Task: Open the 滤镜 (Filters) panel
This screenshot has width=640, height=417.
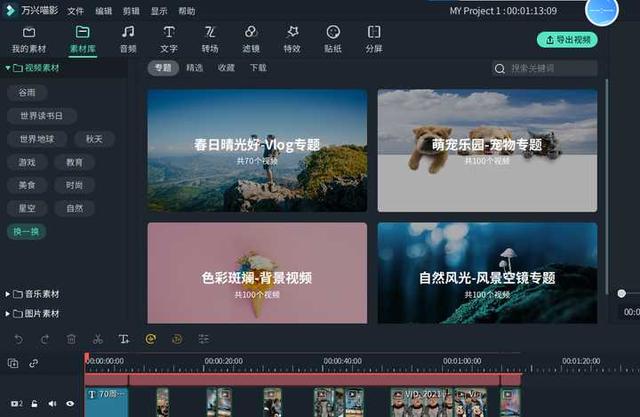Action: pos(251,39)
